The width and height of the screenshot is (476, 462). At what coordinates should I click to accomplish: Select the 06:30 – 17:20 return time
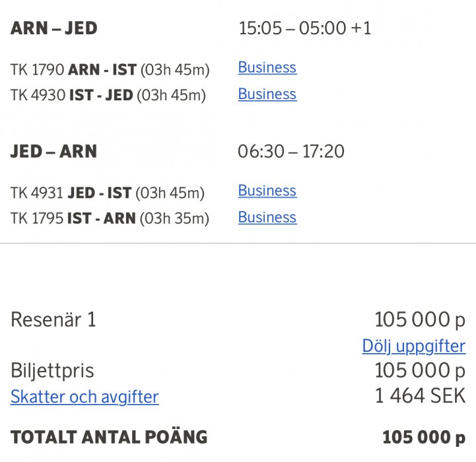[x=290, y=151]
